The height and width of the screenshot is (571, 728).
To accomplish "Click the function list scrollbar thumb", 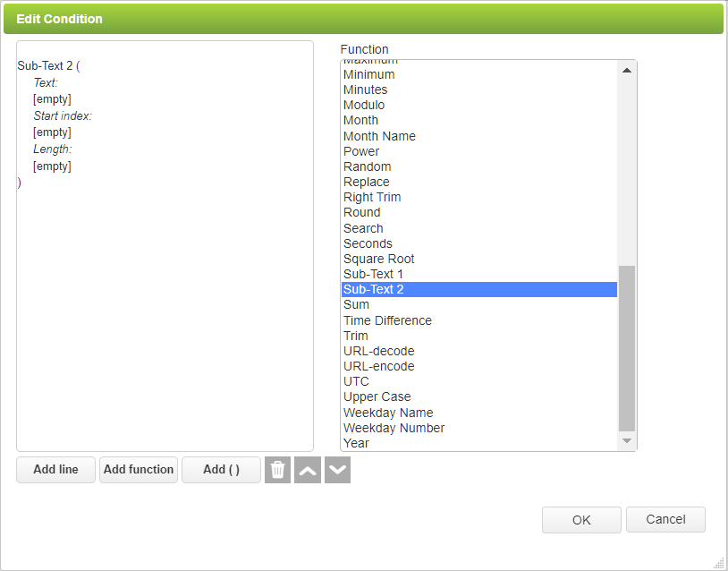I will pos(627,348).
